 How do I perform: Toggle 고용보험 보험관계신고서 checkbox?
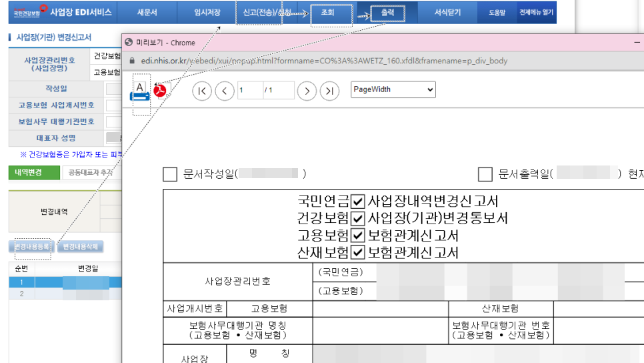(x=358, y=236)
